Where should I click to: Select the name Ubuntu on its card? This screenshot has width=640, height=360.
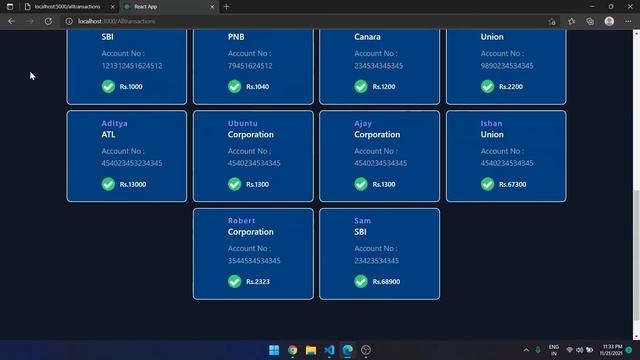pos(243,123)
